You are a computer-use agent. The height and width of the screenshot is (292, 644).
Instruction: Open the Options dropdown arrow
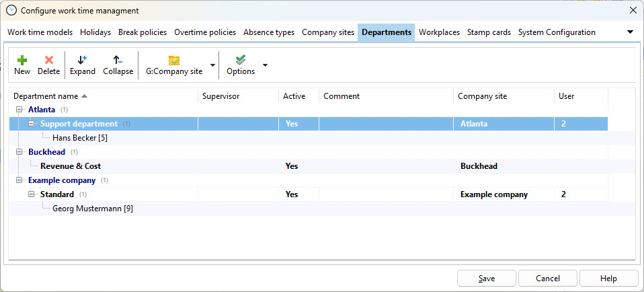point(265,65)
